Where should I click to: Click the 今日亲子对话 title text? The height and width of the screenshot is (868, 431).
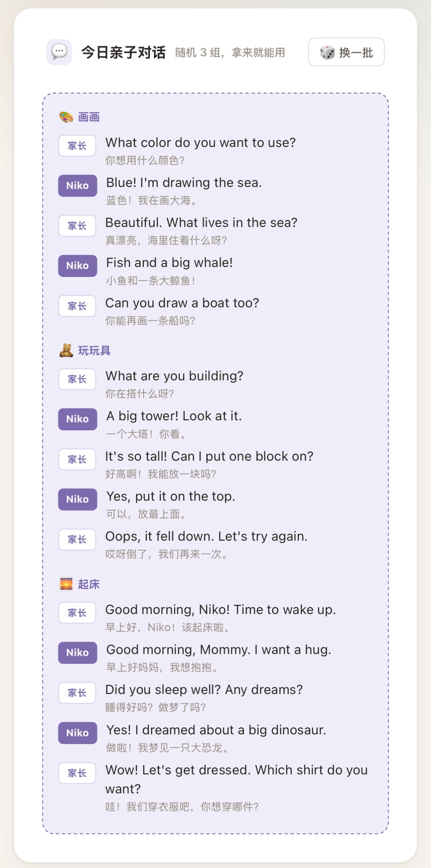click(123, 52)
